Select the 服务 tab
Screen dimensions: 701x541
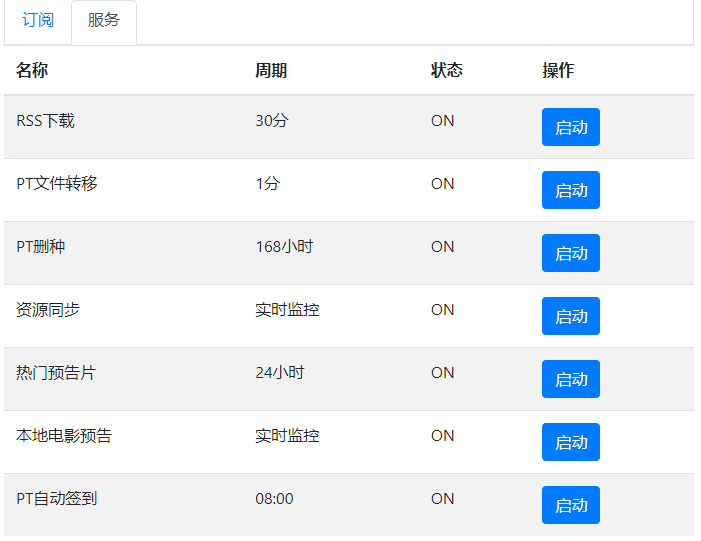104,21
